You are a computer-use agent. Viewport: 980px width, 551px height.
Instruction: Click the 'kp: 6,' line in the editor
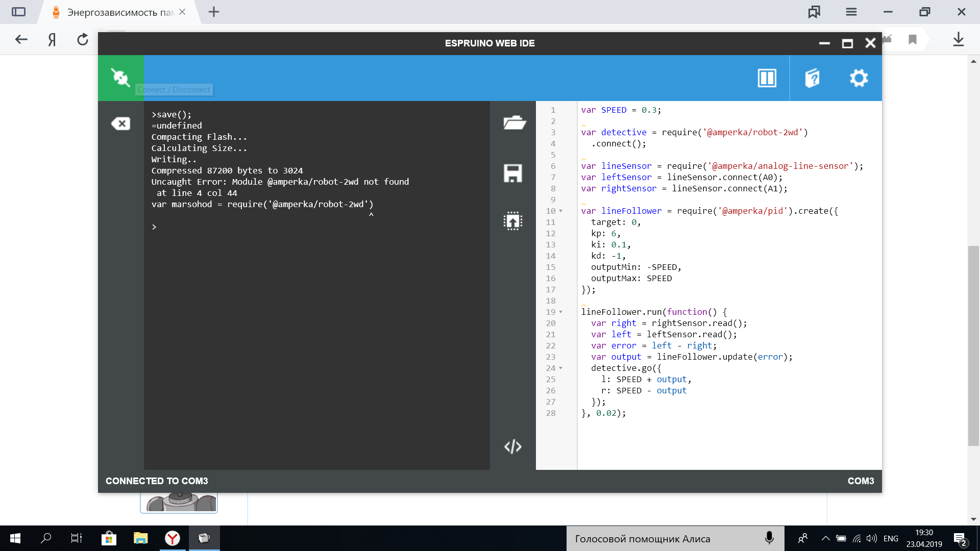tap(606, 233)
